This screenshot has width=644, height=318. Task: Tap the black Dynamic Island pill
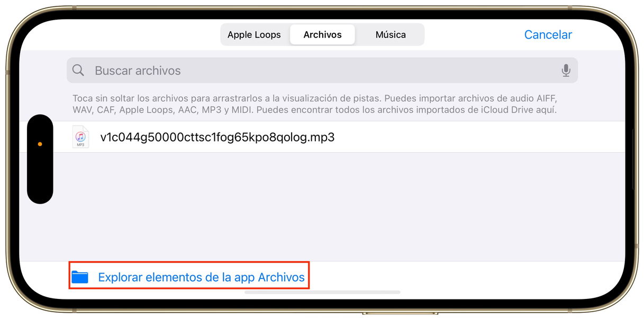pyautogui.click(x=40, y=159)
